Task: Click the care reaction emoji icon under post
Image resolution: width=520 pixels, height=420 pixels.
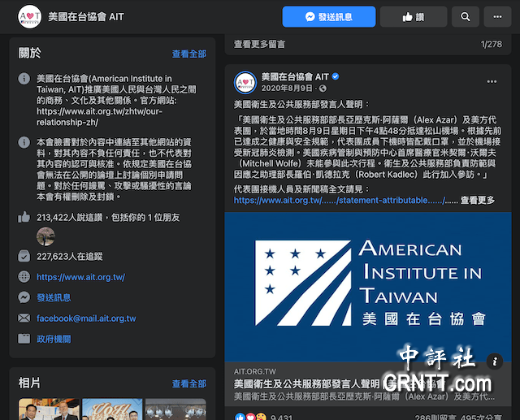Action: tap(262, 417)
